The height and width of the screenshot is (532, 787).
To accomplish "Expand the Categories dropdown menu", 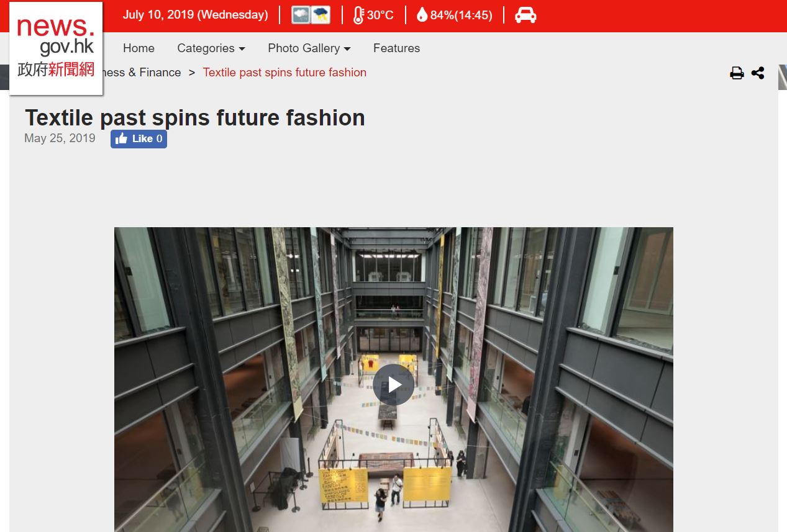I will point(211,48).
